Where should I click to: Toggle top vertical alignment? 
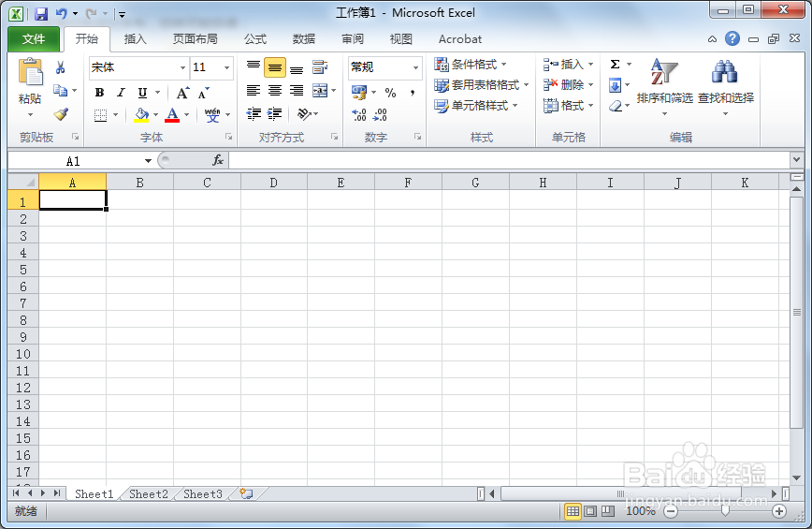(x=254, y=65)
